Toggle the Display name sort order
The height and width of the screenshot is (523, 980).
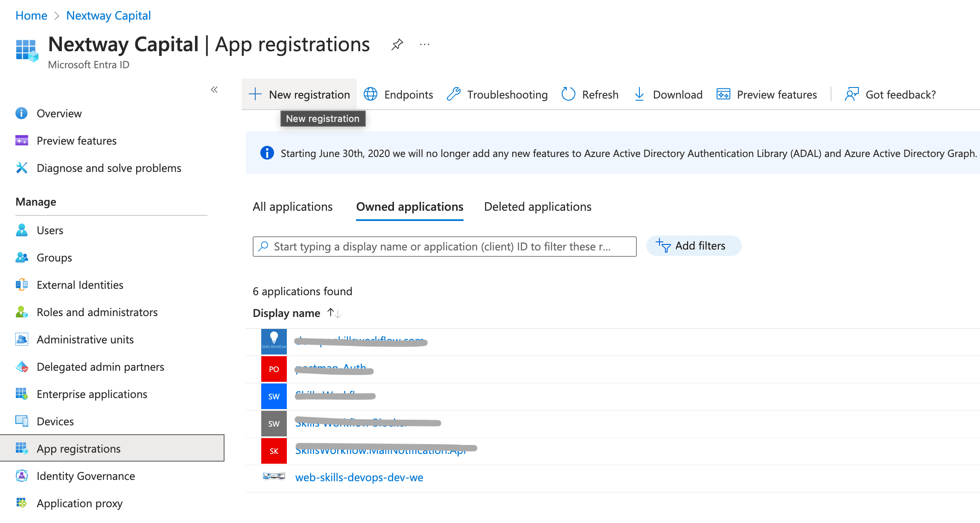333,313
